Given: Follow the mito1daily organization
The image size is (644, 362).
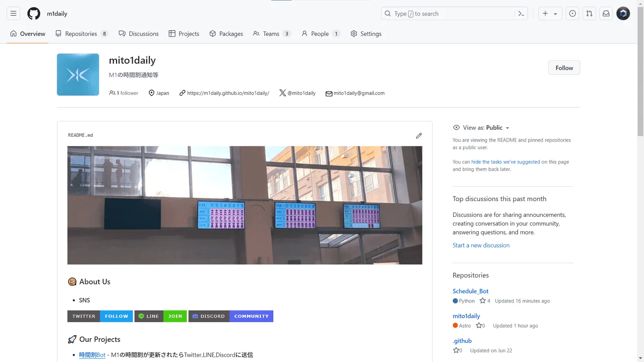Looking at the screenshot, I should pos(564,68).
